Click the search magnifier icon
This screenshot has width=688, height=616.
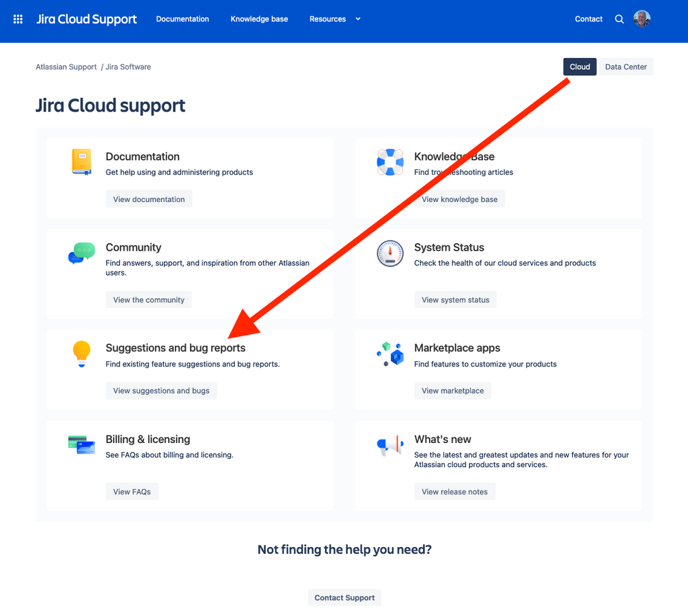(619, 19)
